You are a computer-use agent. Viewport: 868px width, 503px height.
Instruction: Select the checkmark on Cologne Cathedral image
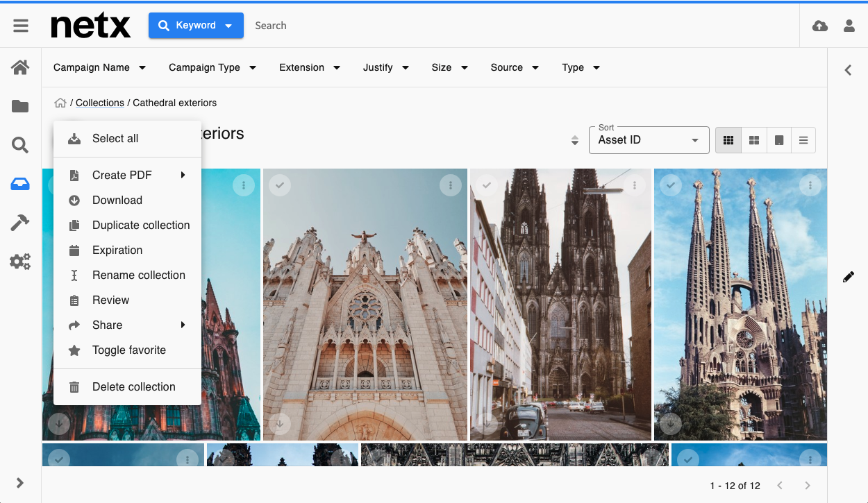pyautogui.click(x=487, y=185)
